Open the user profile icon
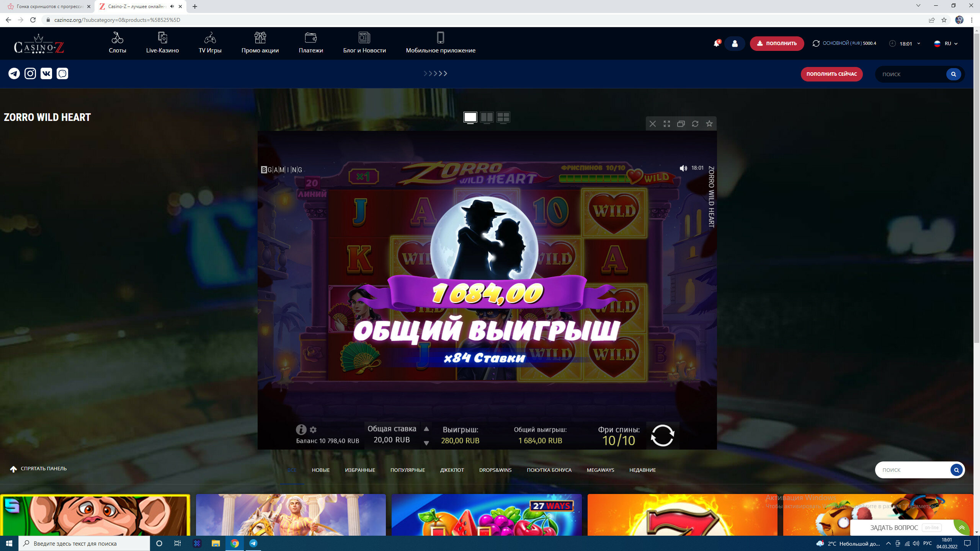Image resolution: width=980 pixels, height=551 pixels. [x=735, y=44]
